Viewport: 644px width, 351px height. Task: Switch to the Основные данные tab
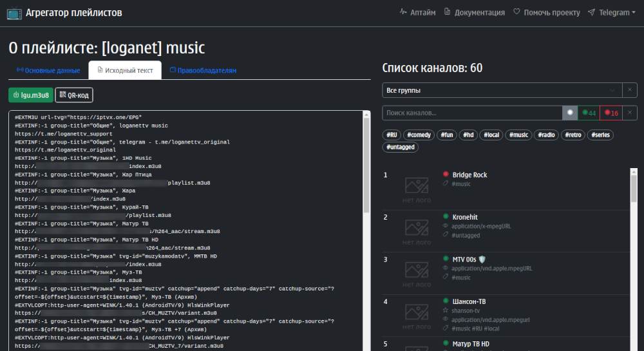[x=48, y=70]
